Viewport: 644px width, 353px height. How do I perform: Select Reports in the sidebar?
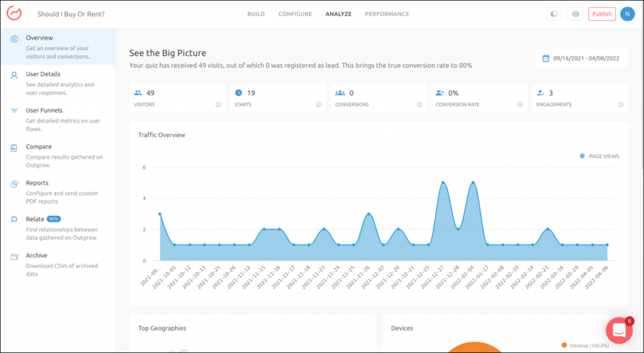click(37, 183)
